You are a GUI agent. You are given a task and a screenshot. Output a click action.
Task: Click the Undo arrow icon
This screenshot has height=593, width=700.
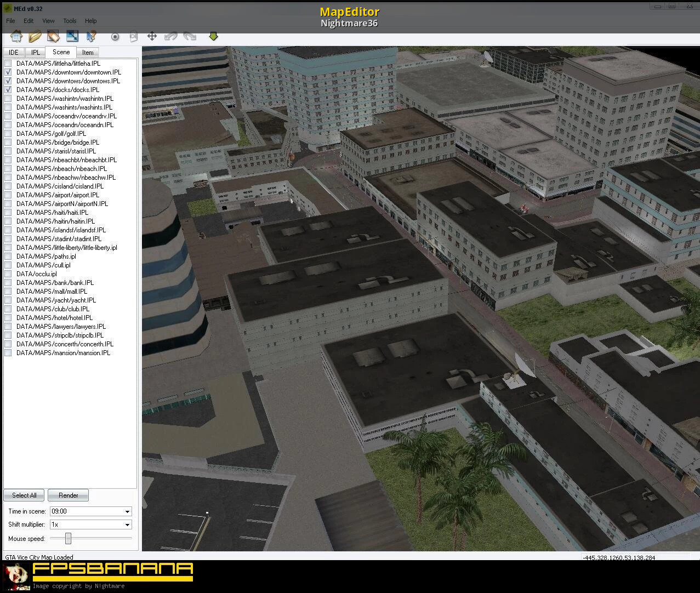pyautogui.click(x=171, y=37)
